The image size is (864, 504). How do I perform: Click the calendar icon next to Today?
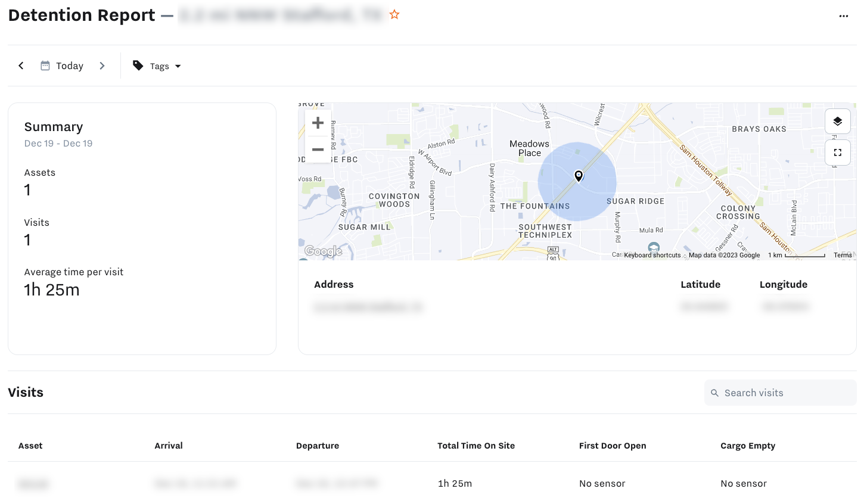point(45,66)
